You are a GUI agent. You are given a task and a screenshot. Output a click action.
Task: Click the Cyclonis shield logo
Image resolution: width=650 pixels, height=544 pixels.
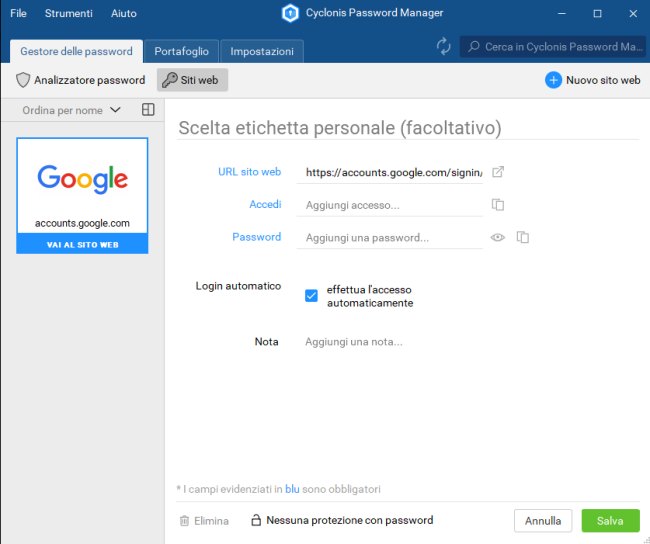[x=290, y=13]
